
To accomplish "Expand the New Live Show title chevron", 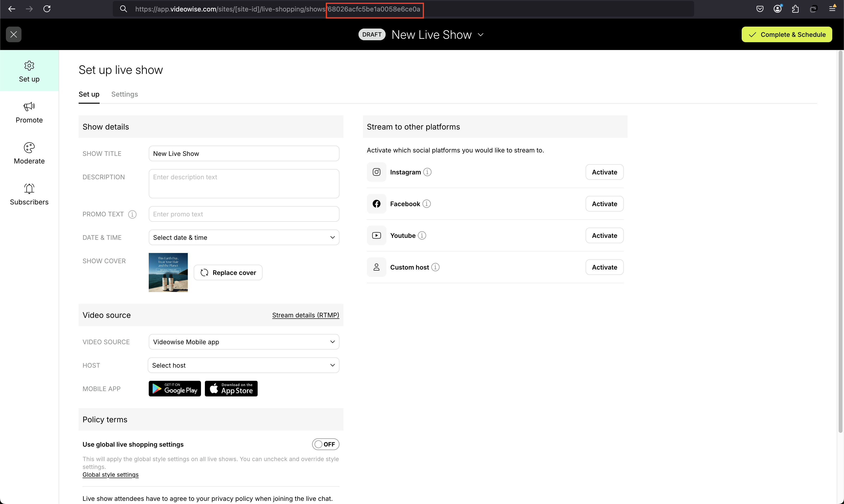I will click(481, 35).
